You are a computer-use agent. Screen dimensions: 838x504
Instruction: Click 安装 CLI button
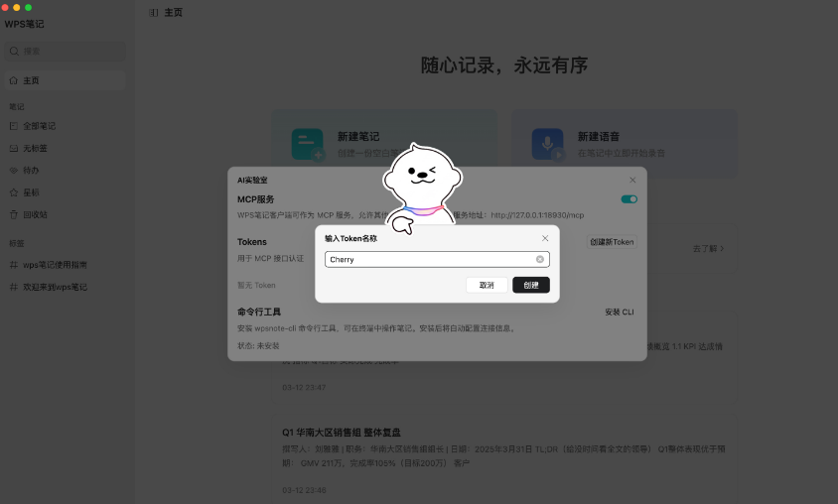pos(620,312)
